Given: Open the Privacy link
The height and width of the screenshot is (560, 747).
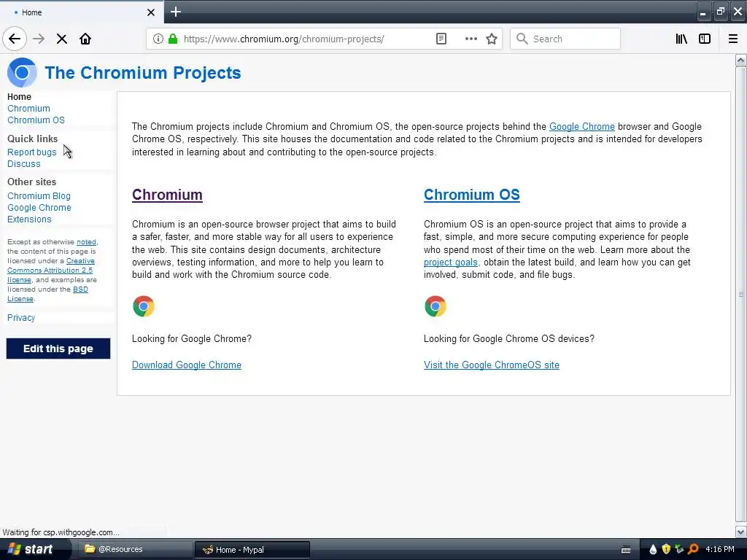Looking at the screenshot, I should [x=21, y=318].
